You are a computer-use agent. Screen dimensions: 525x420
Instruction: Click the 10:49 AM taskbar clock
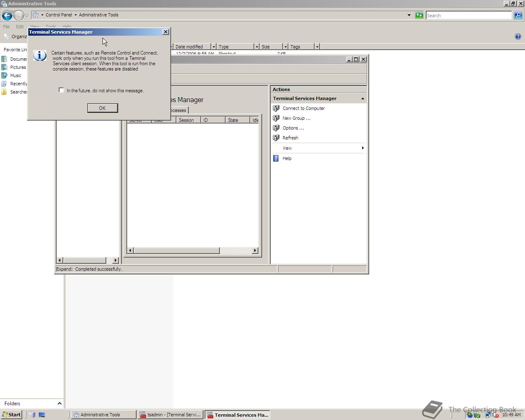pyautogui.click(x=511, y=415)
